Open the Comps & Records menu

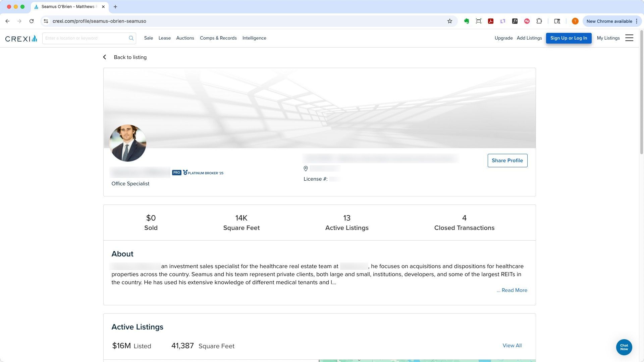click(x=218, y=38)
